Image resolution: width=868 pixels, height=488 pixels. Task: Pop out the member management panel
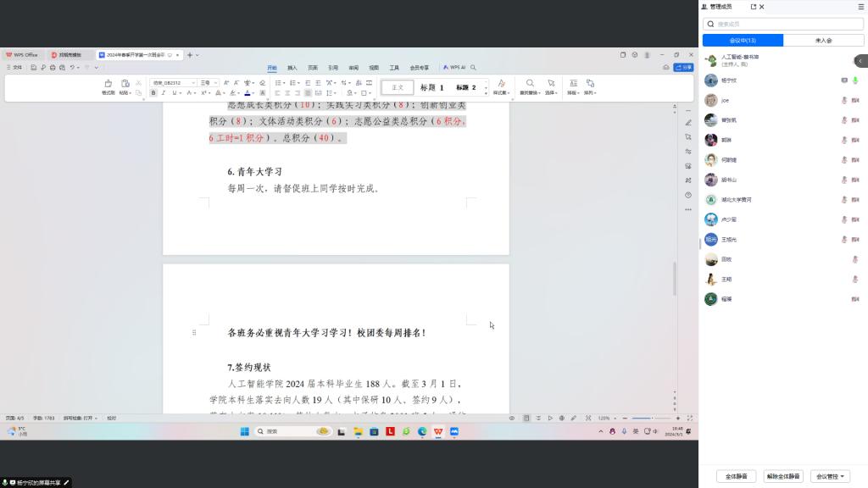[x=753, y=7]
